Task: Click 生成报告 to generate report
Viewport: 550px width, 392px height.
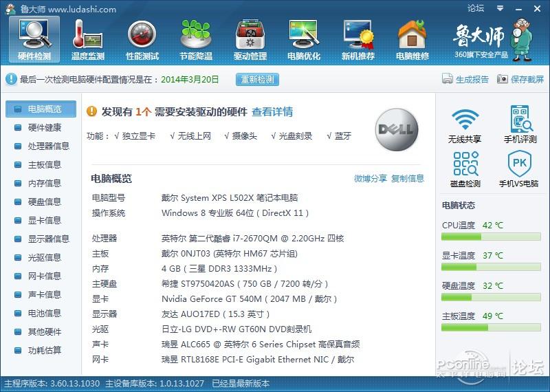Action: pos(465,79)
